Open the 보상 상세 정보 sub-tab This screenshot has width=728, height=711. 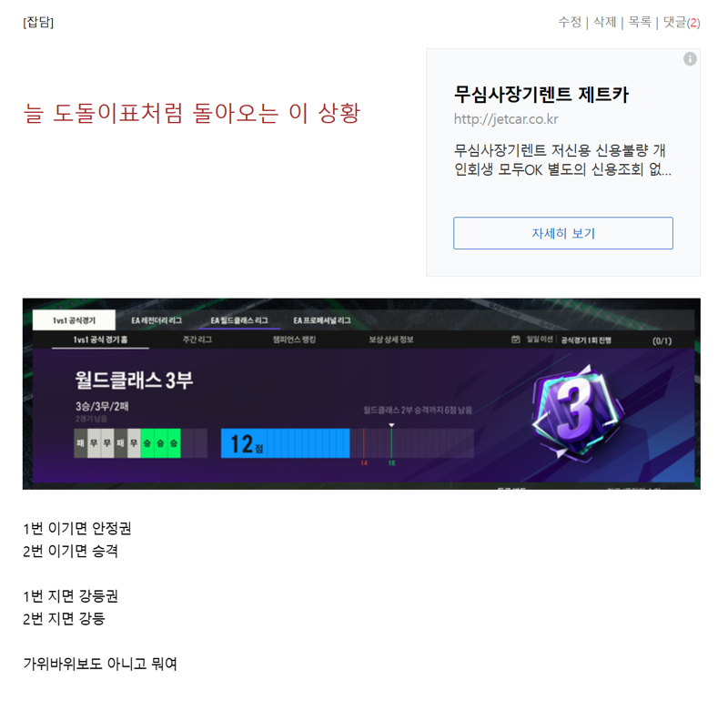point(391,340)
